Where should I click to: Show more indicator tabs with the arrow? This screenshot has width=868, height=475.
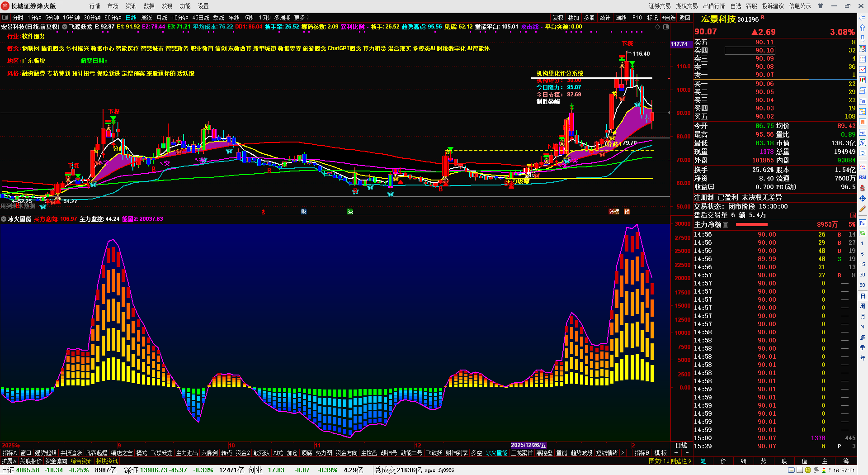(623, 453)
